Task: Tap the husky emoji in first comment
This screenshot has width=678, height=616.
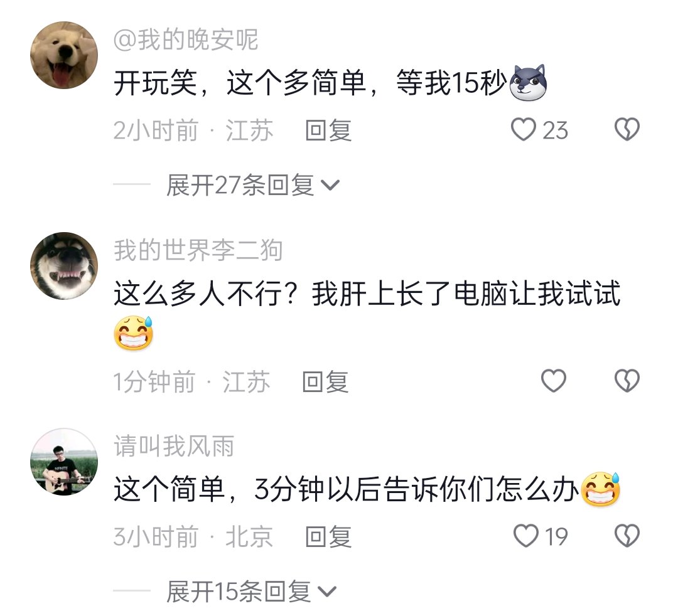Action: [528, 83]
